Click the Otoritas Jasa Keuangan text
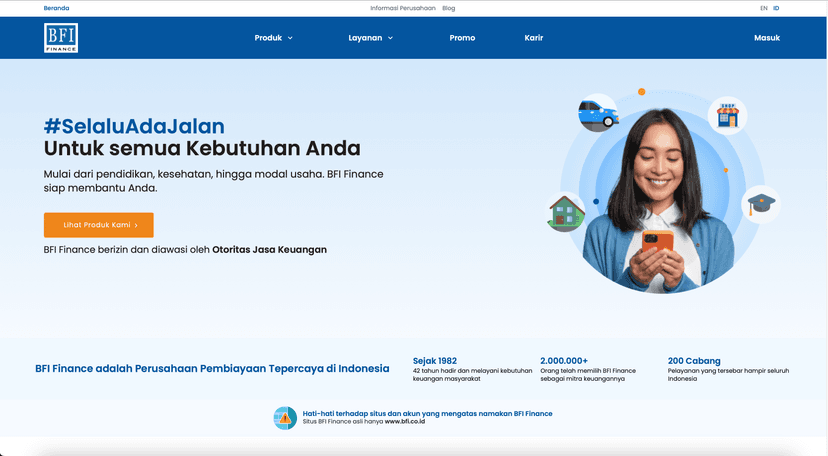Viewport: 828px width, 456px height. click(x=269, y=250)
